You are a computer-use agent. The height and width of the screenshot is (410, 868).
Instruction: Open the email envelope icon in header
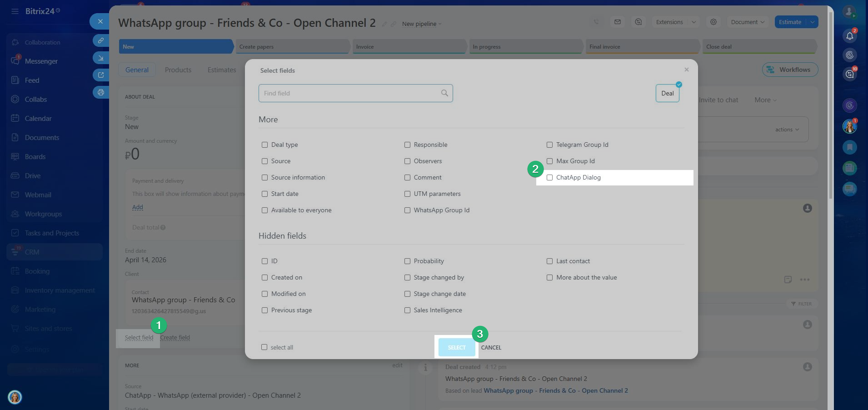click(617, 22)
